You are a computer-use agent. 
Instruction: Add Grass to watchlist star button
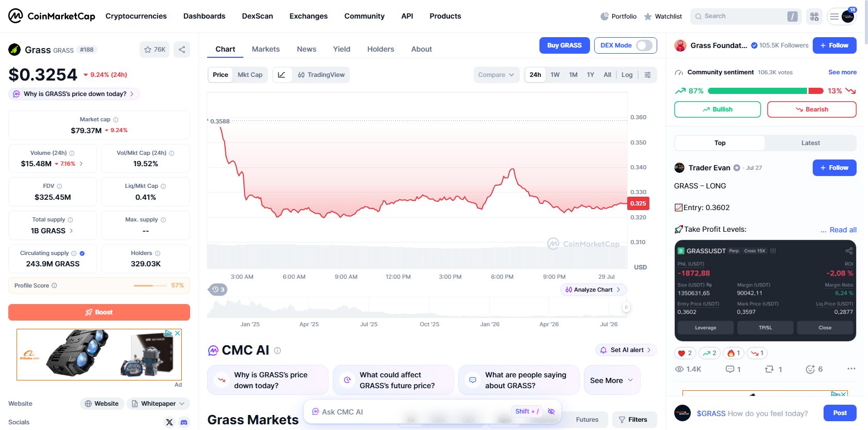click(154, 50)
